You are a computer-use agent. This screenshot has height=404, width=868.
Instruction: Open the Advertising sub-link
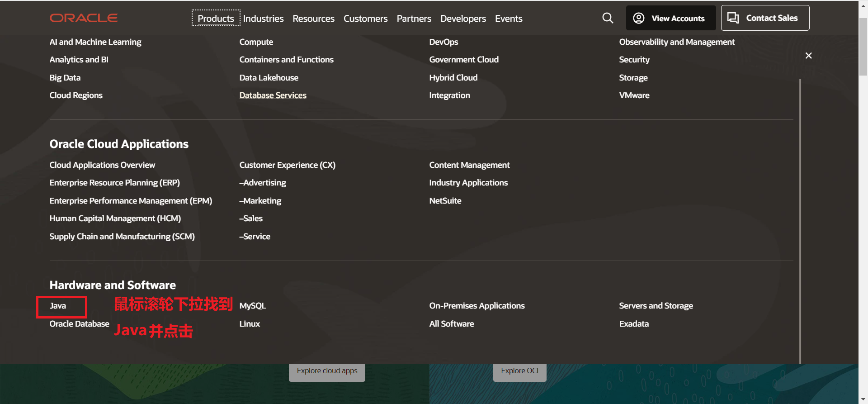point(263,183)
